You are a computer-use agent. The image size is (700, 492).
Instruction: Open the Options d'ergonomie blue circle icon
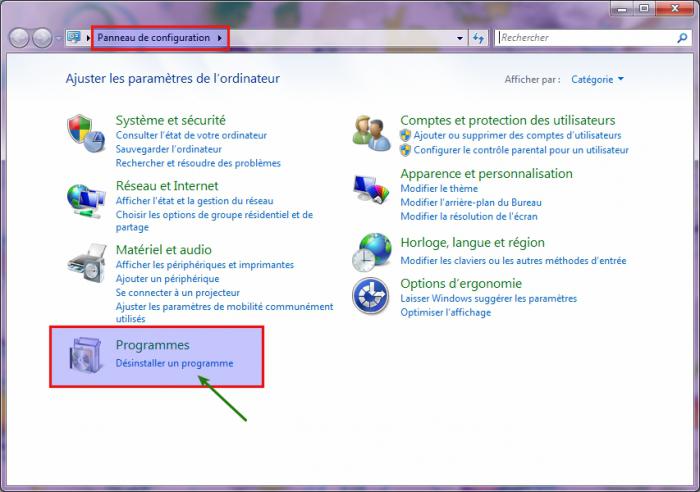(x=371, y=296)
